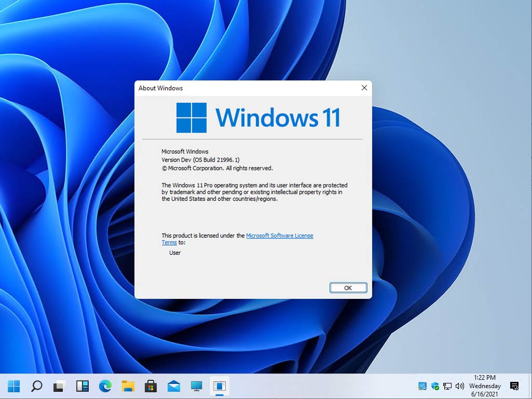Open Windows Search from the taskbar
Viewport: 532px width, 399px height.
[x=36, y=386]
